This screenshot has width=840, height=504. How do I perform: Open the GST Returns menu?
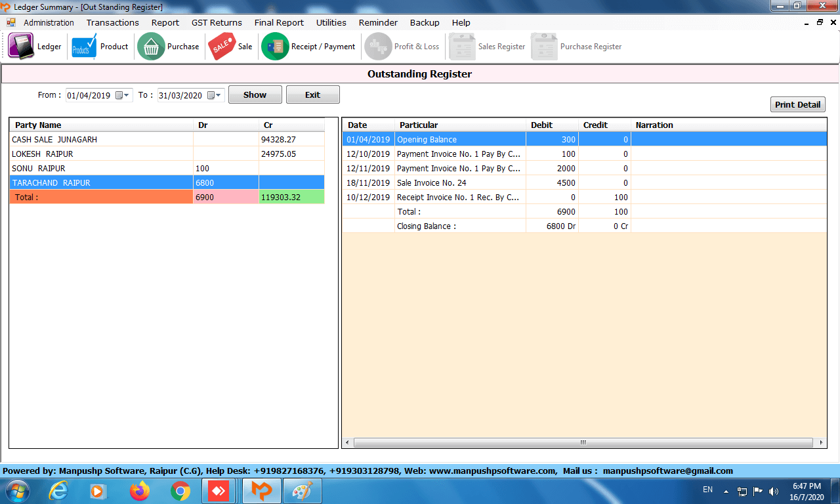(x=217, y=22)
